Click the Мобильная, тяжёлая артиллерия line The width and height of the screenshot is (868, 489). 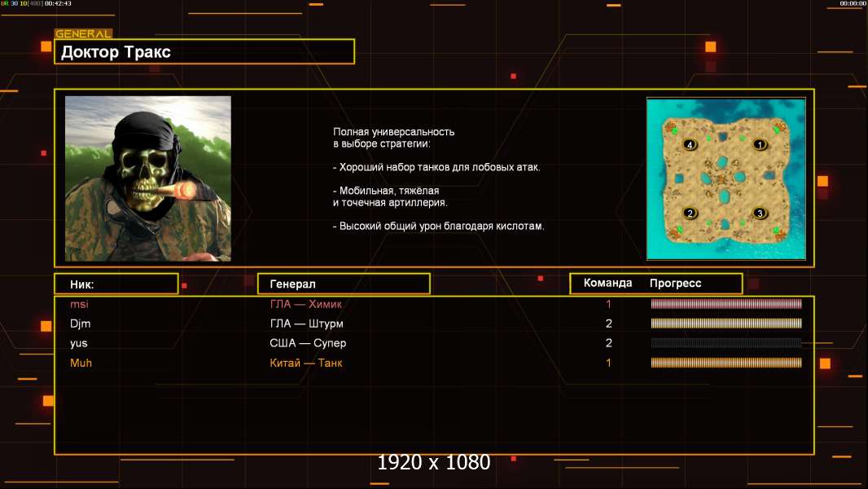390,196
